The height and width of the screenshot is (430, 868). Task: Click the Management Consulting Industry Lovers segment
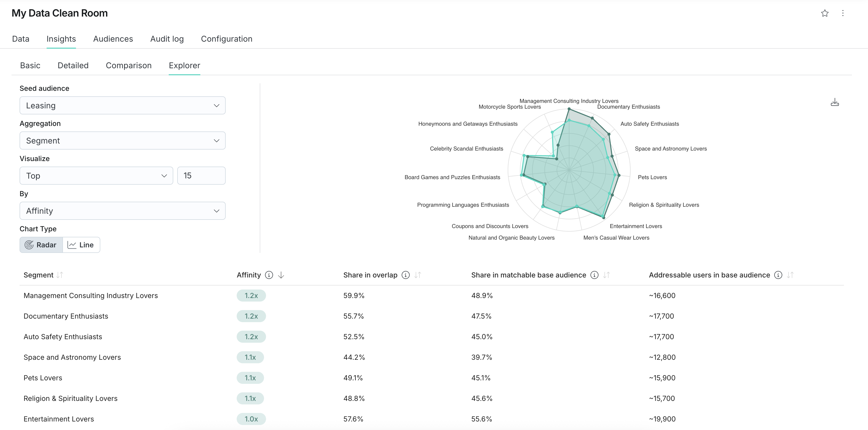click(x=91, y=296)
